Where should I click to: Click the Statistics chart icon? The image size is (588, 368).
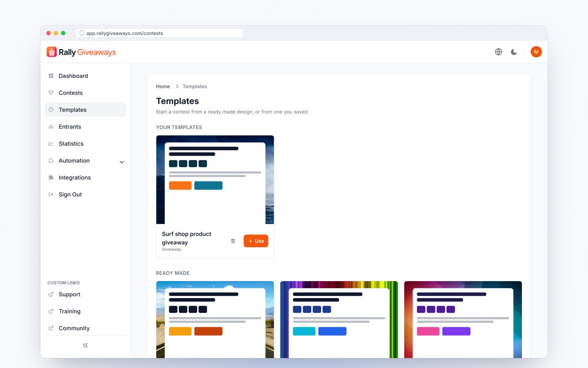click(51, 144)
